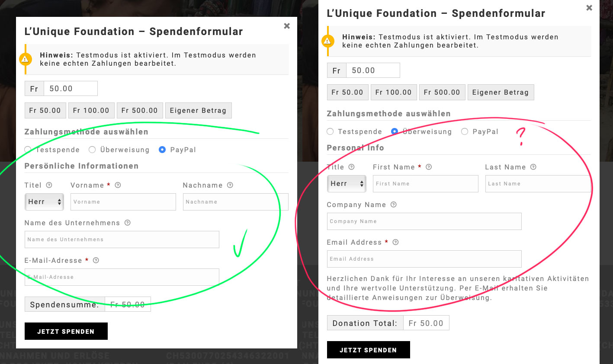Choose Testspende radio in the right form
This screenshot has height=364, width=613.
coord(330,131)
